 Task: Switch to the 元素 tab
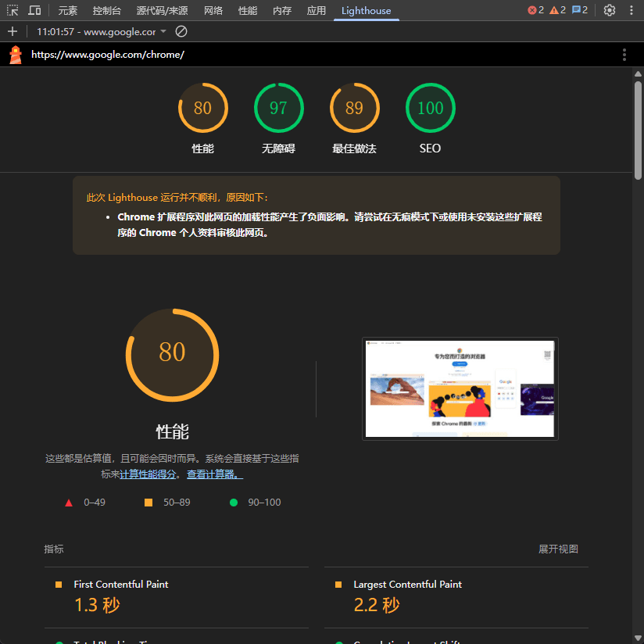[68, 11]
